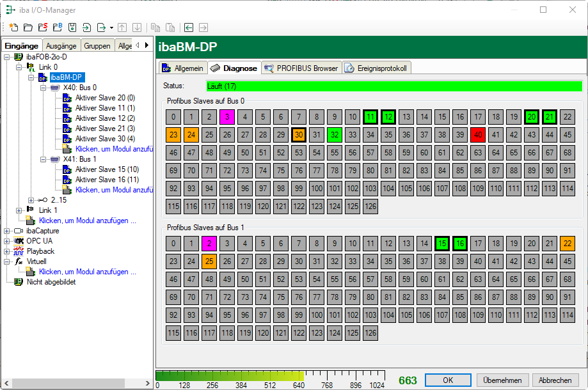Click the load gauge showing 663
This screenshot has height=390, width=588.
pyautogui.click(x=270, y=380)
